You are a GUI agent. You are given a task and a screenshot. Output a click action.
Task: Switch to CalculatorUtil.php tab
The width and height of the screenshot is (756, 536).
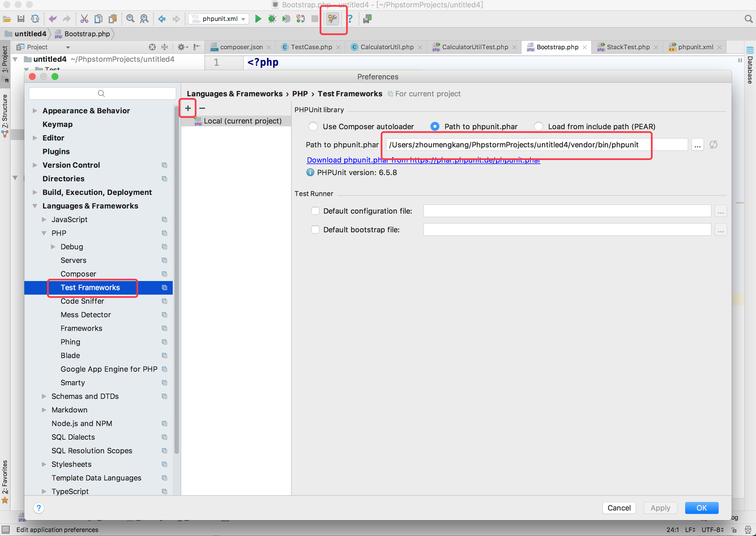click(386, 47)
